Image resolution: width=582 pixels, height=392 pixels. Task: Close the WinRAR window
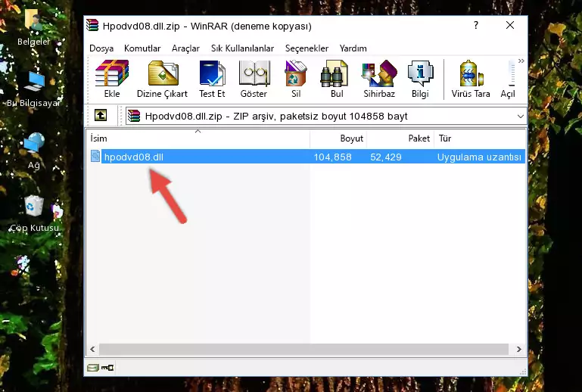pyautogui.click(x=510, y=25)
